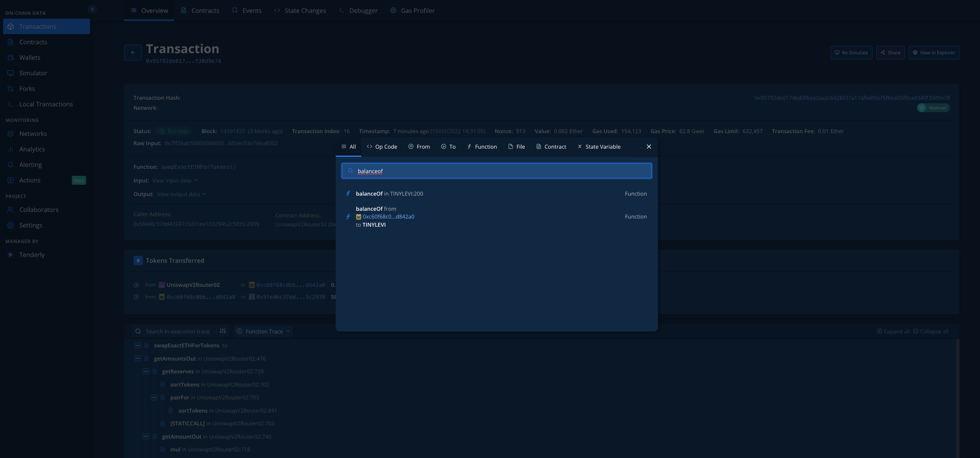Screen dimensions: 980x458
Task: Select the All filter tab in search
Action: click(x=349, y=147)
